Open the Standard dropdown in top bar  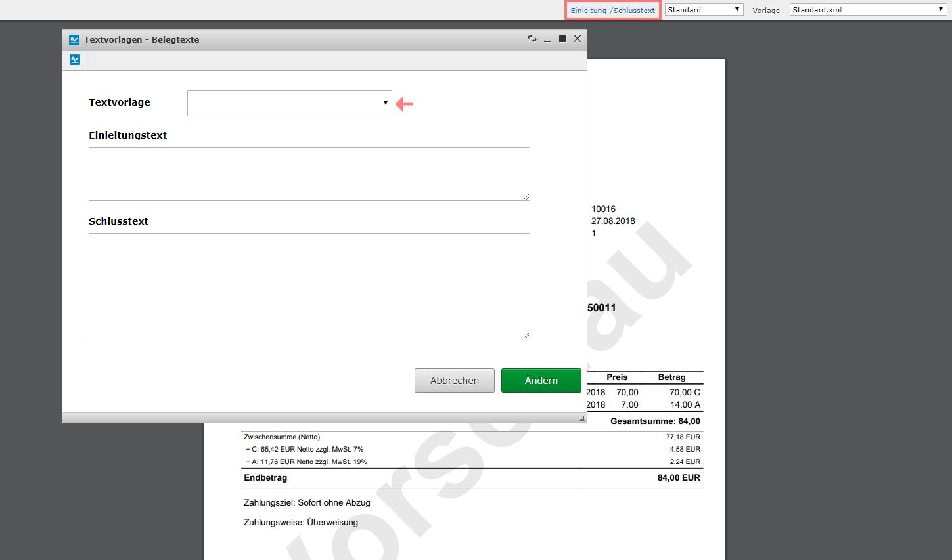click(704, 10)
